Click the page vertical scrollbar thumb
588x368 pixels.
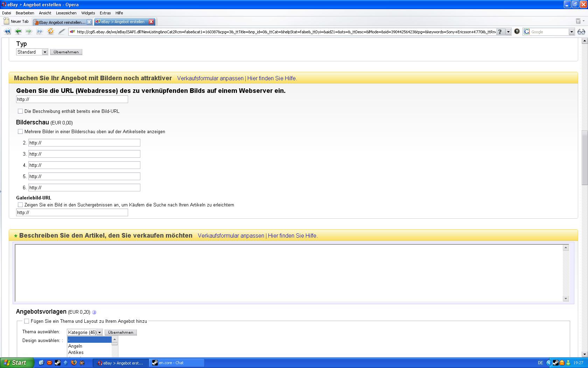click(584, 158)
